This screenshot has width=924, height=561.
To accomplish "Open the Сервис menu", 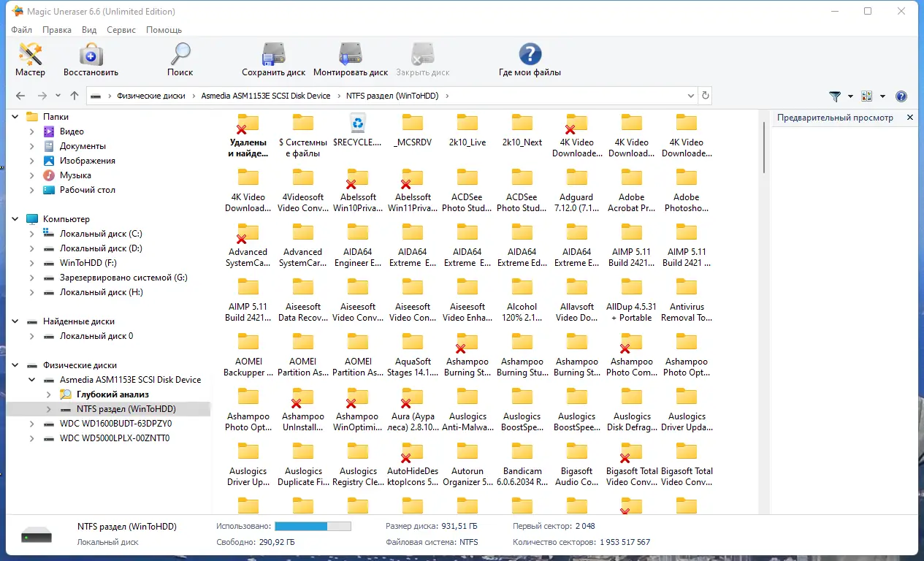I will click(121, 30).
